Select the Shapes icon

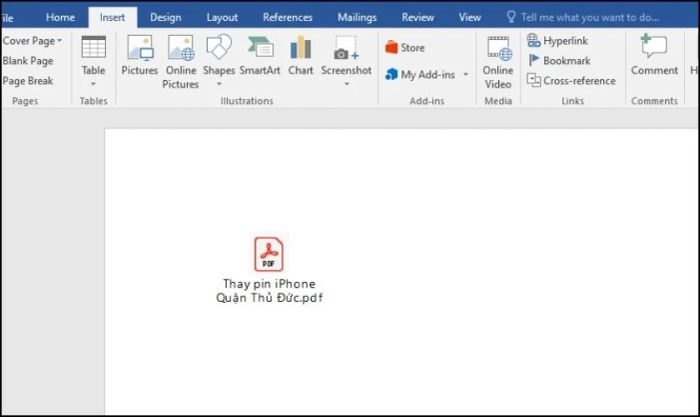(219, 47)
